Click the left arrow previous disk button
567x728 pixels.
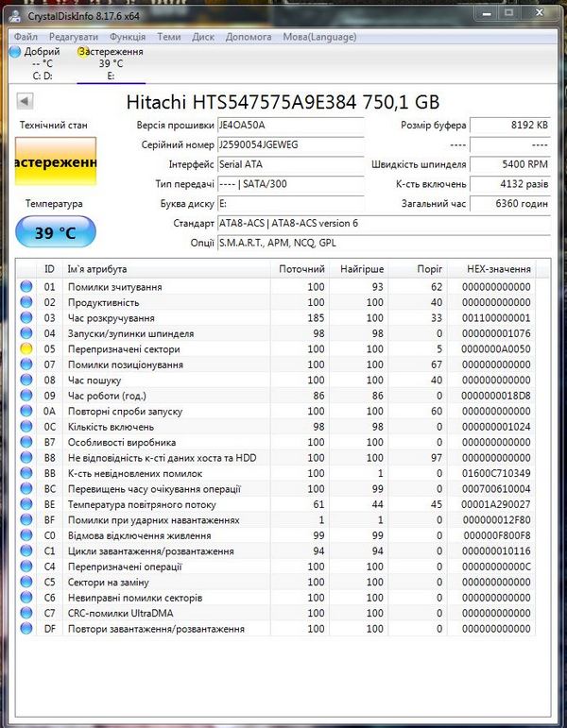25,101
